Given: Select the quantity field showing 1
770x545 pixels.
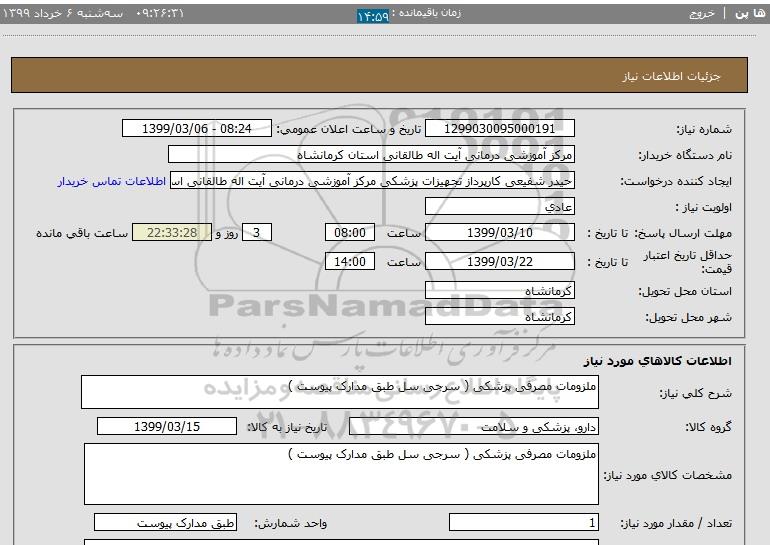Looking at the screenshot, I should coord(524,522).
